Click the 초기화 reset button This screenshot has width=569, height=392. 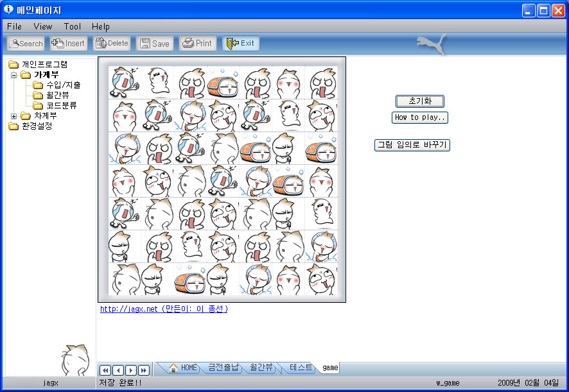[x=420, y=101]
